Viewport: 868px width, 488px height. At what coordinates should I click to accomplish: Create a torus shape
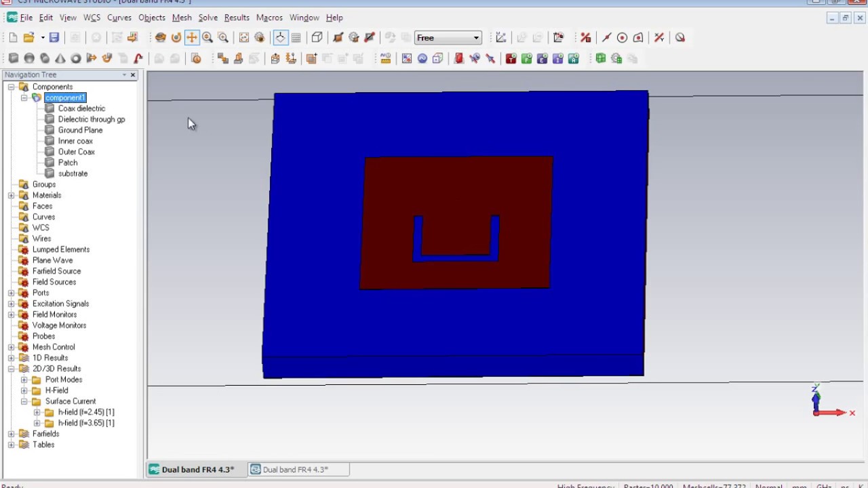click(76, 59)
